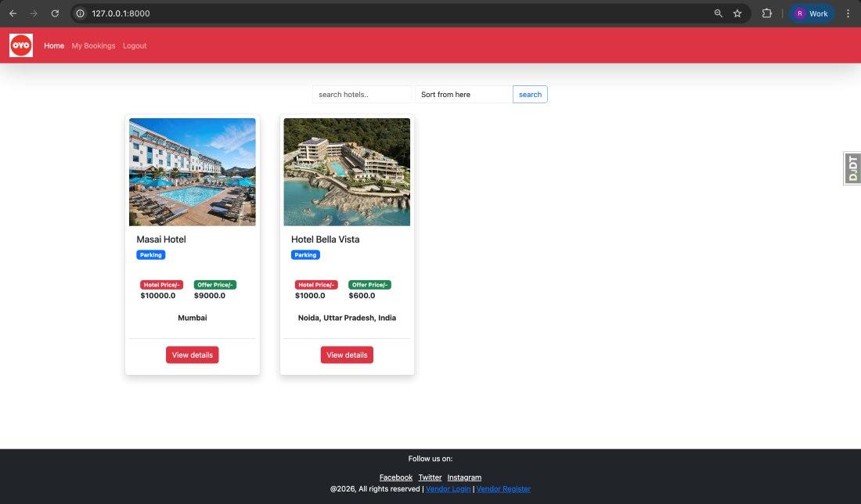This screenshot has width=861, height=504.
Task: Switch to My Bookings
Action: pyautogui.click(x=93, y=45)
